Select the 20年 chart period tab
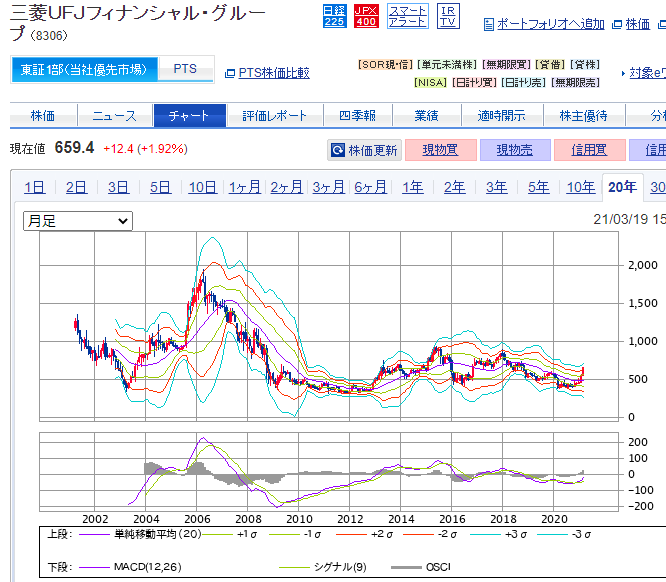 (x=622, y=187)
